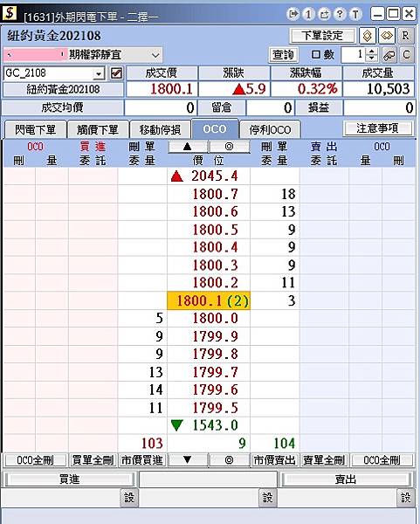Decrease lot quantity with the down spinner
420x524 pixels.
pyautogui.click(x=372, y=59)
